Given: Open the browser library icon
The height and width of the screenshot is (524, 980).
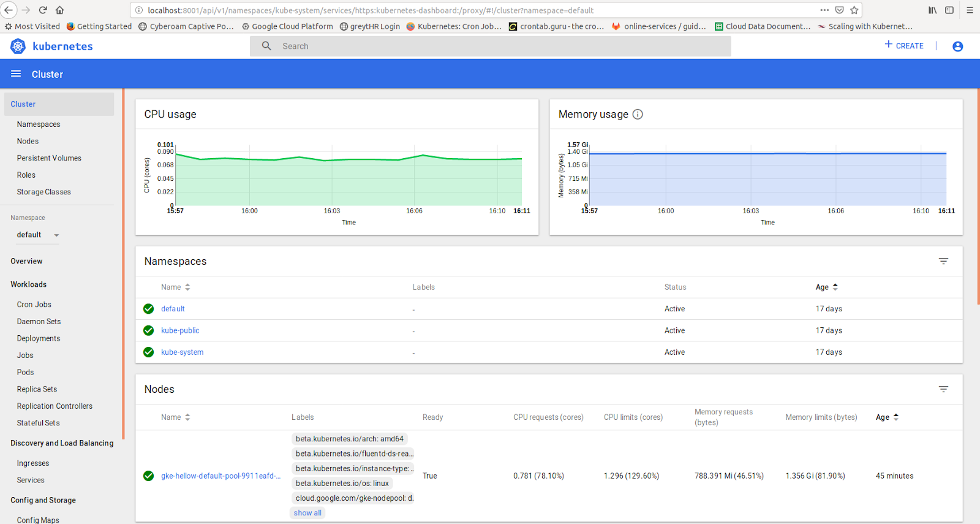Looking at the screenshot, I should pyautogui.click(x=932, y=10).
